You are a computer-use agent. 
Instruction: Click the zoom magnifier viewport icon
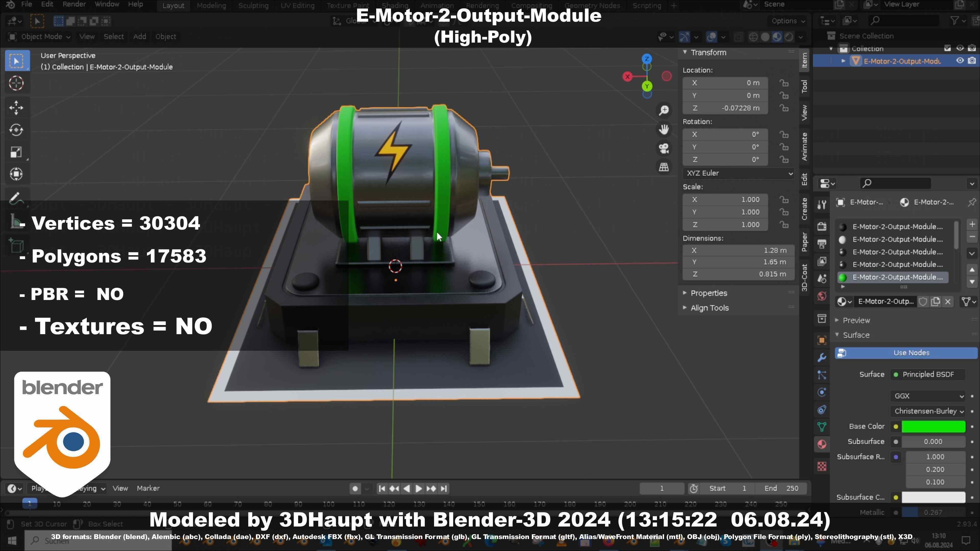point(664,110)
